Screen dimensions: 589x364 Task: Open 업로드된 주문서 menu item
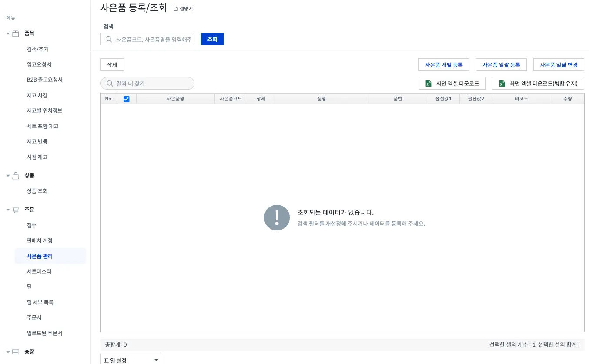pos(44,333)
